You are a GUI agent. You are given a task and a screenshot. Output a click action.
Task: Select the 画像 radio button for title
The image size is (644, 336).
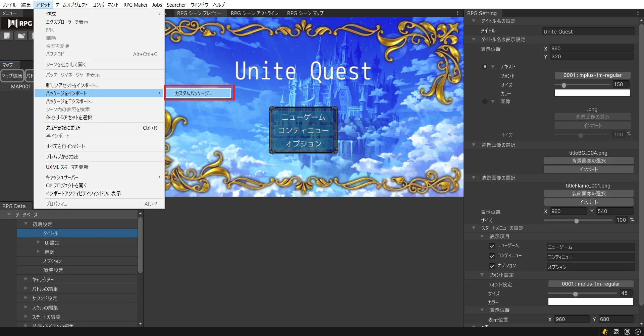tap(485, 102)
